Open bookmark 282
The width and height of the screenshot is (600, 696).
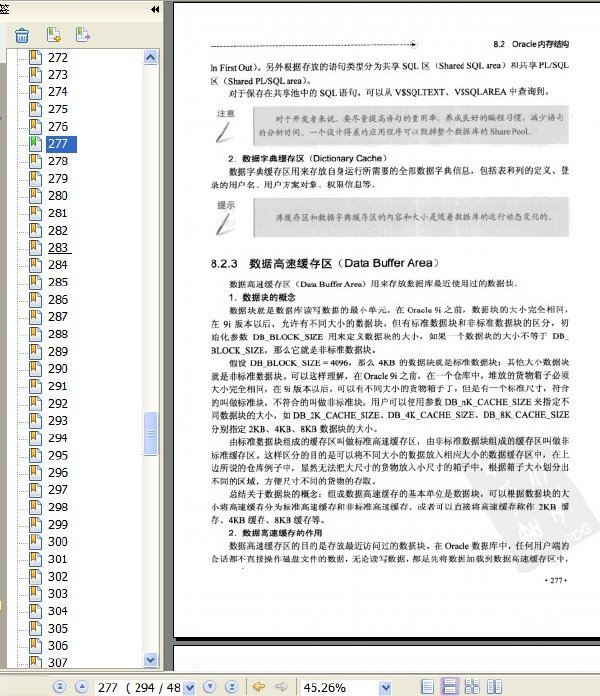tap(58, 230)
